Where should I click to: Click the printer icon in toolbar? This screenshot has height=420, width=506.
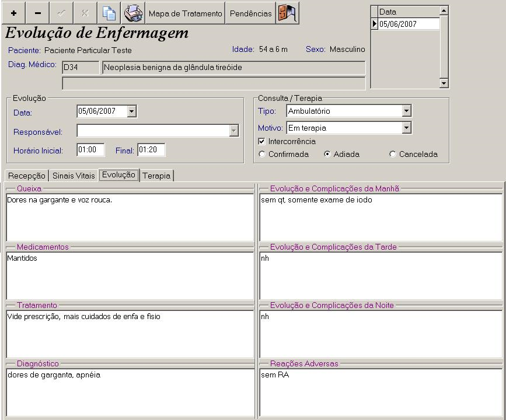(x=133, y=13)
